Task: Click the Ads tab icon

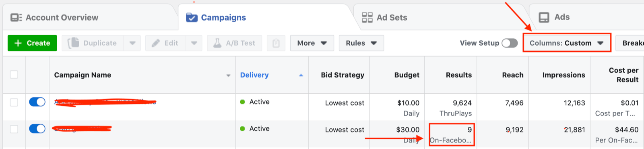Action: tap(544, 17)
